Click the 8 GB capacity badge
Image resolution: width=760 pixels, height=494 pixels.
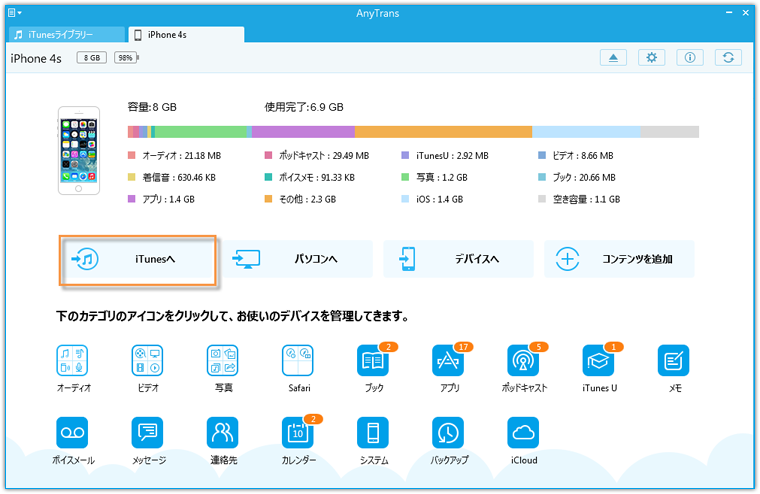click(x=92, y=58)
